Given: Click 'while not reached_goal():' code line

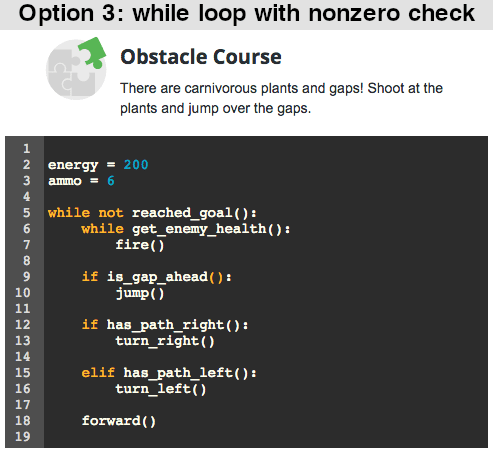Looking at the screenshot, I should (152, 213).
